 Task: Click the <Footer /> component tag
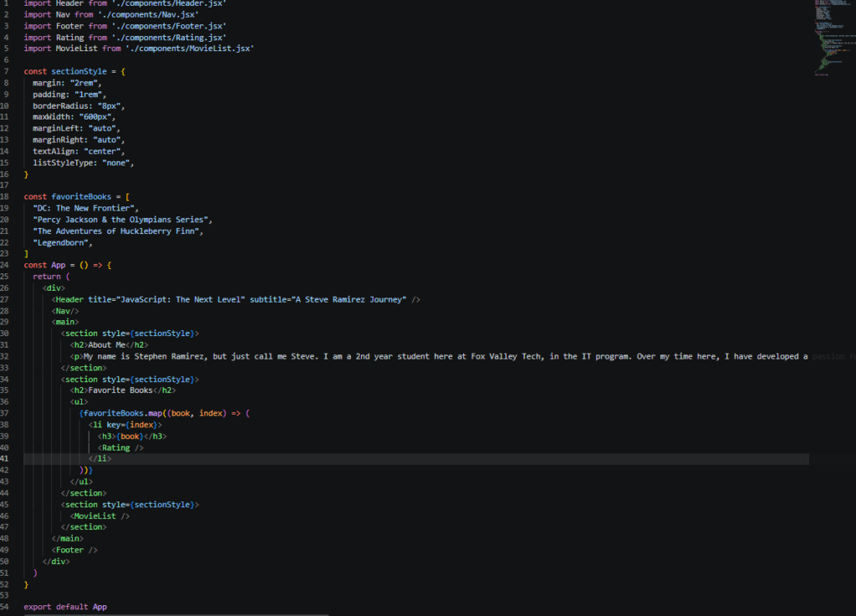click(x=74, y=550)
